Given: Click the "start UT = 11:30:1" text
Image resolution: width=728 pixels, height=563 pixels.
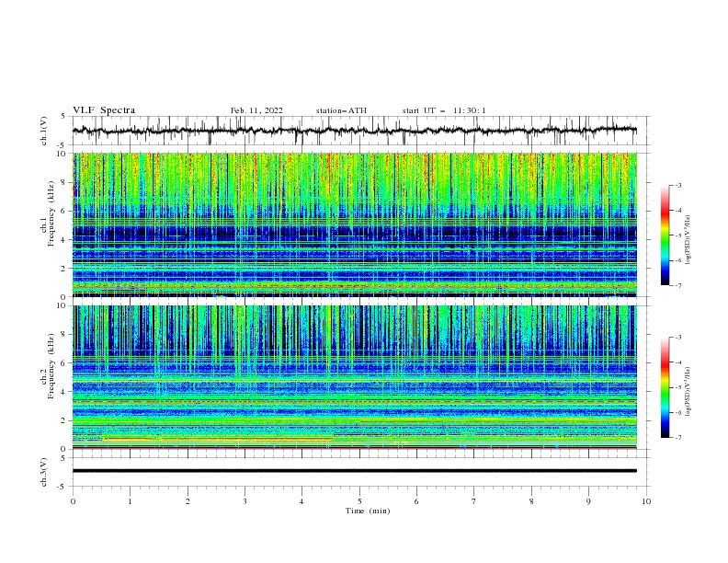Looking at the screenshot, I should pyautogui.click(x=444, y=110).
